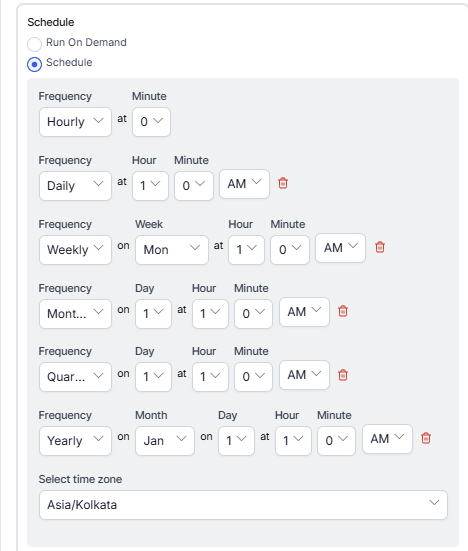This screenshot has width=468, height=551.
Task: Expand the Daily frequency dropdown
Action: [x=75, y=186]
